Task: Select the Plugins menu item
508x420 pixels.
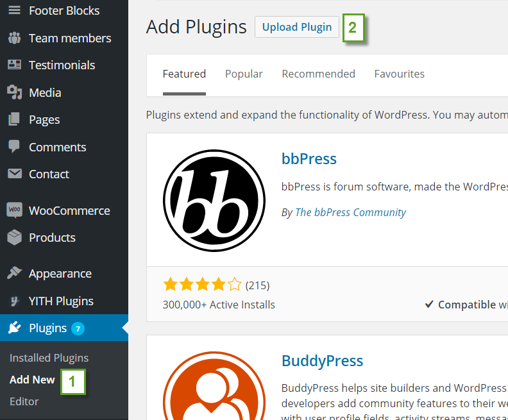Action: (x=64, y=328)
